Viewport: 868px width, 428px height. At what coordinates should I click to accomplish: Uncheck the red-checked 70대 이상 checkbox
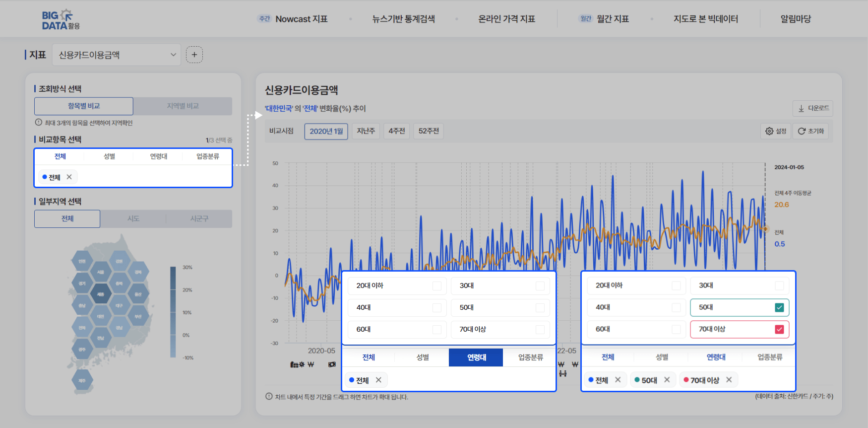point(779,329)
